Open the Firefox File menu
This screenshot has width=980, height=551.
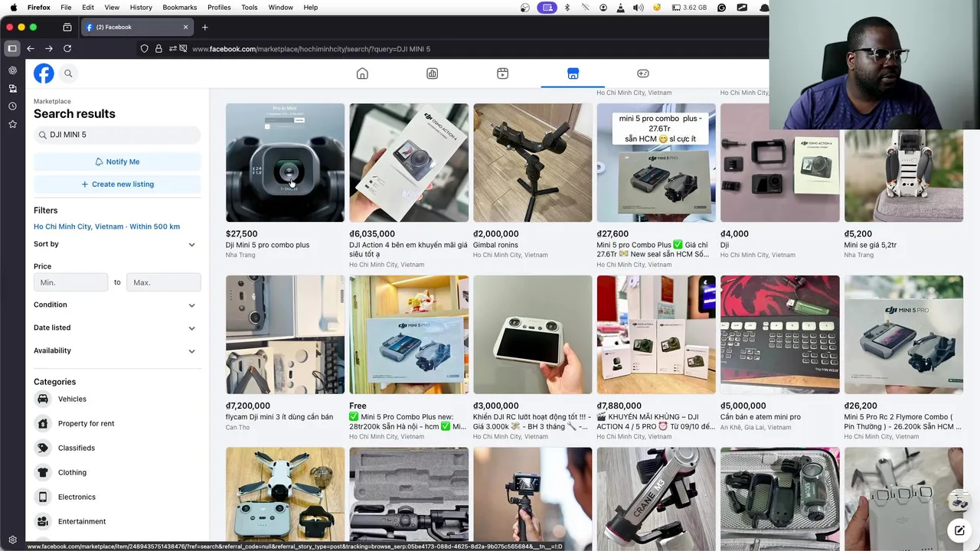(x=66, y=7)
